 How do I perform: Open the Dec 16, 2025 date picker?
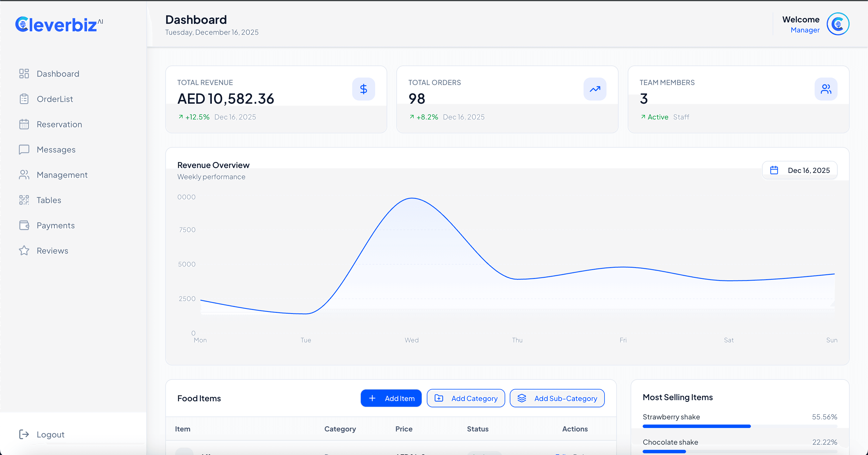pyautogui.click(x=800, y=170)
